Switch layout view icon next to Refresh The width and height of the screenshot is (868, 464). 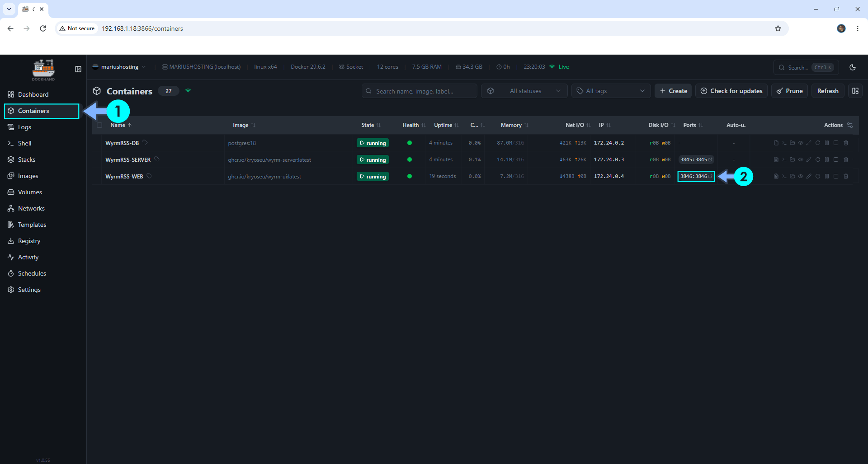pyautogui.click(x=855, y=91)
